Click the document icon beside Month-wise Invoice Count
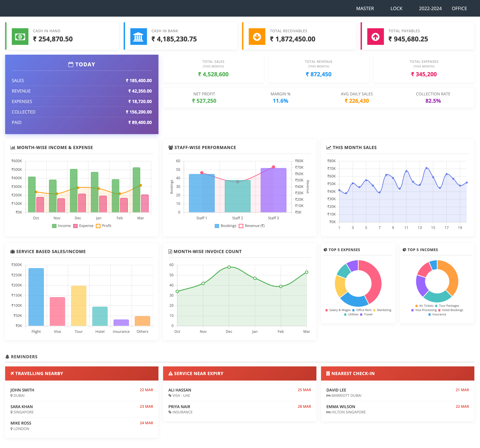Image resolution: width=480 pixels, height=448 pixels. click(170, 252)
